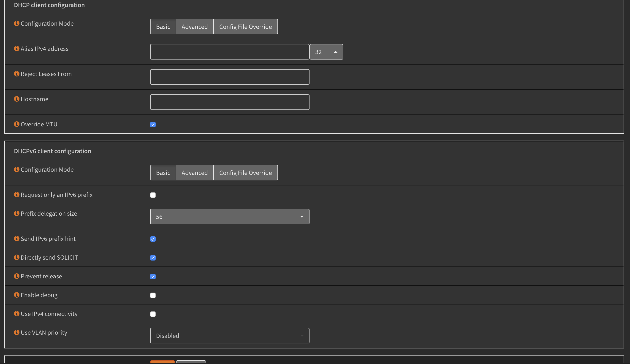This screenshot has height=364, width=630.
Task: Click the Hostname text field
Action: (x=230, y=102)
